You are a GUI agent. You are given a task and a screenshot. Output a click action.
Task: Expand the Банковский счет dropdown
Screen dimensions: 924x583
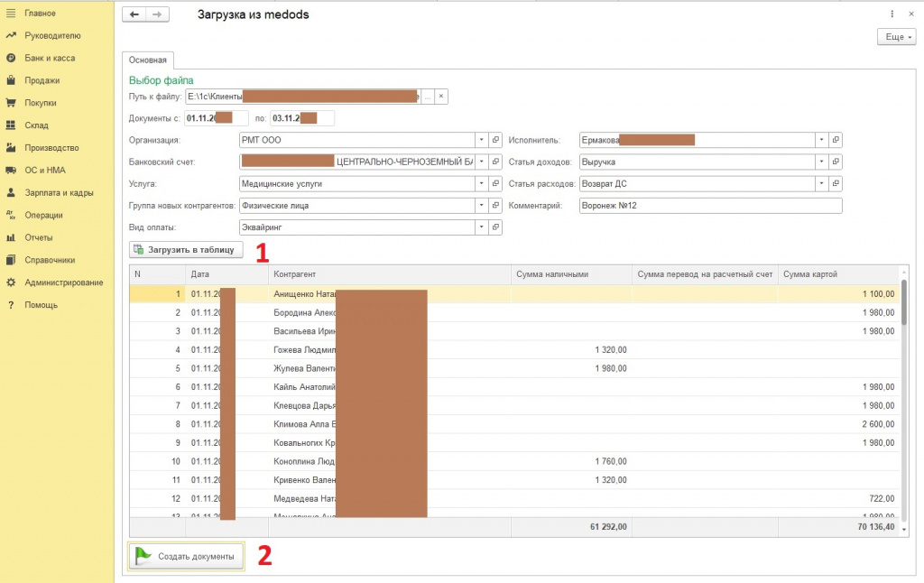[482, 162]
